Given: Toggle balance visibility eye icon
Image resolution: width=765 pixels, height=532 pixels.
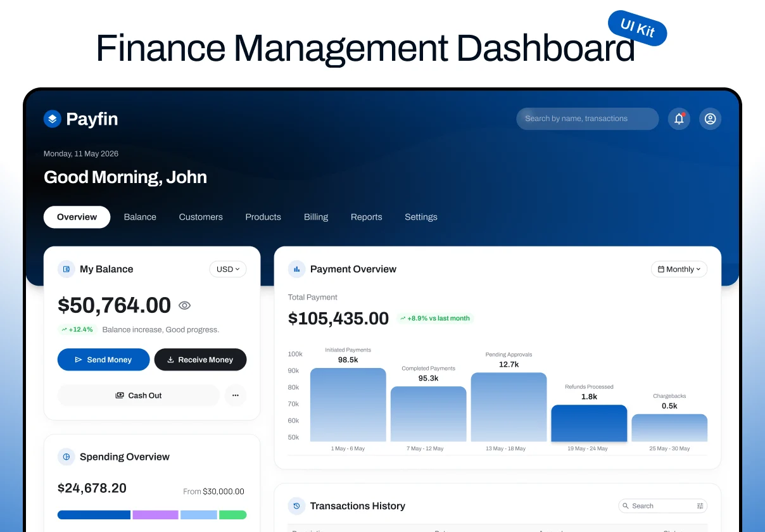Looking at the screenshot, I should click(x=184, y=305).
